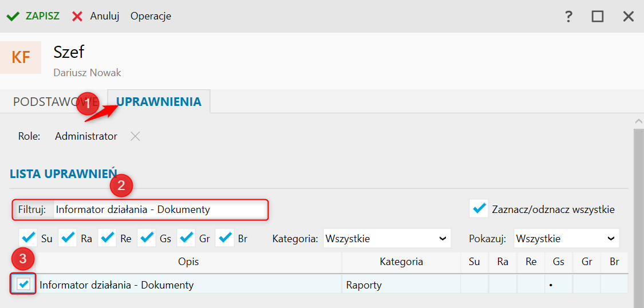Uncheck the Su filter checkbox
Image resolution: width=644 pixels, height=308 pixels.
coord(28,238)
